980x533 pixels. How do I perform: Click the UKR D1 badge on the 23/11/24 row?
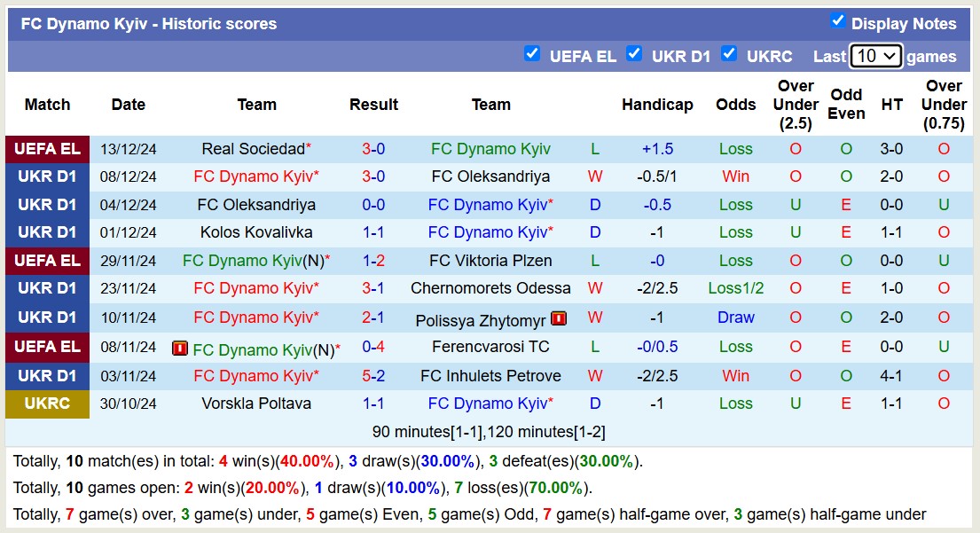coord(47,288)
